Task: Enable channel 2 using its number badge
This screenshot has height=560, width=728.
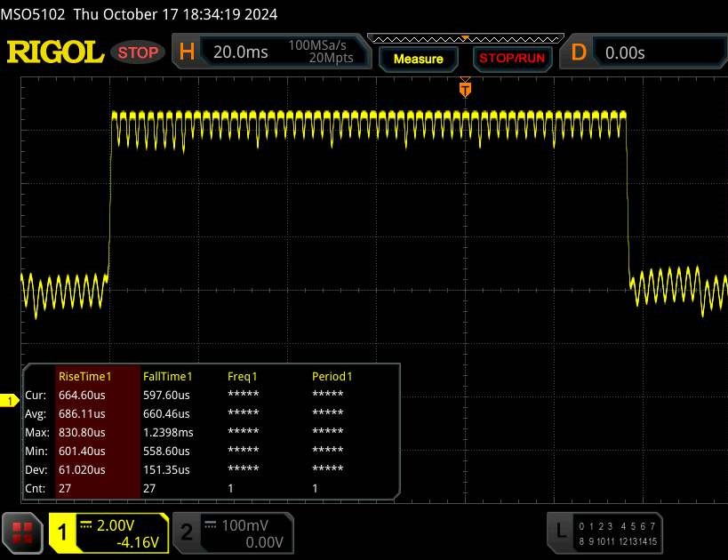Action: click(187, 532)
